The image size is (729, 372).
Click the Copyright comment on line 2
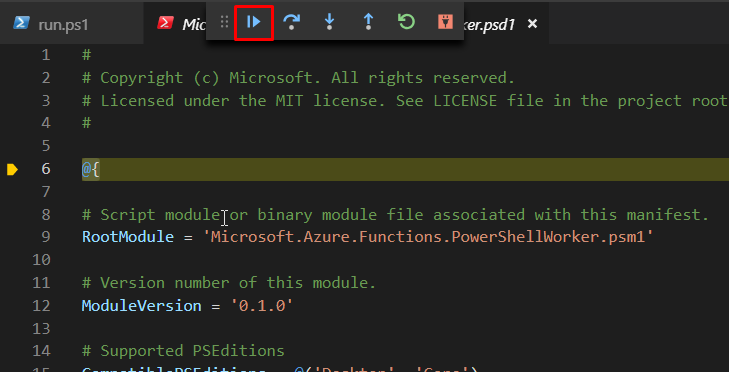(x=298, y=78)
